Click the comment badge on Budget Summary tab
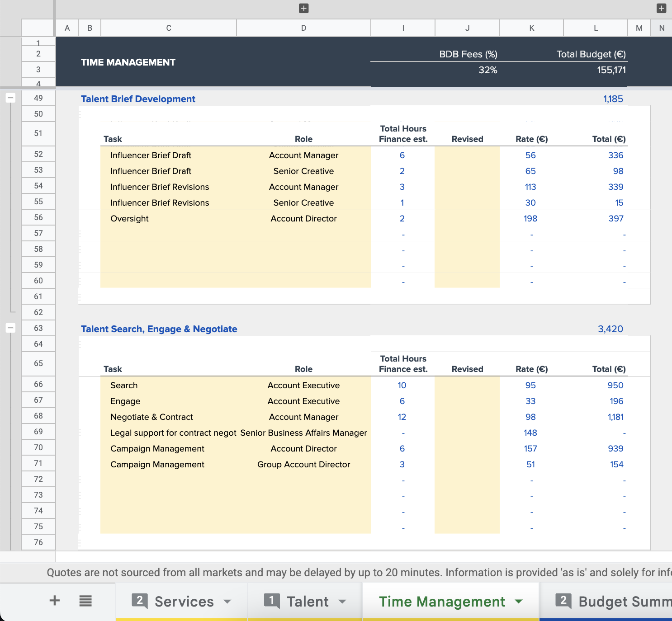This screenshot has width=672, height=621. pyautogui.click(x=563, y=601)
